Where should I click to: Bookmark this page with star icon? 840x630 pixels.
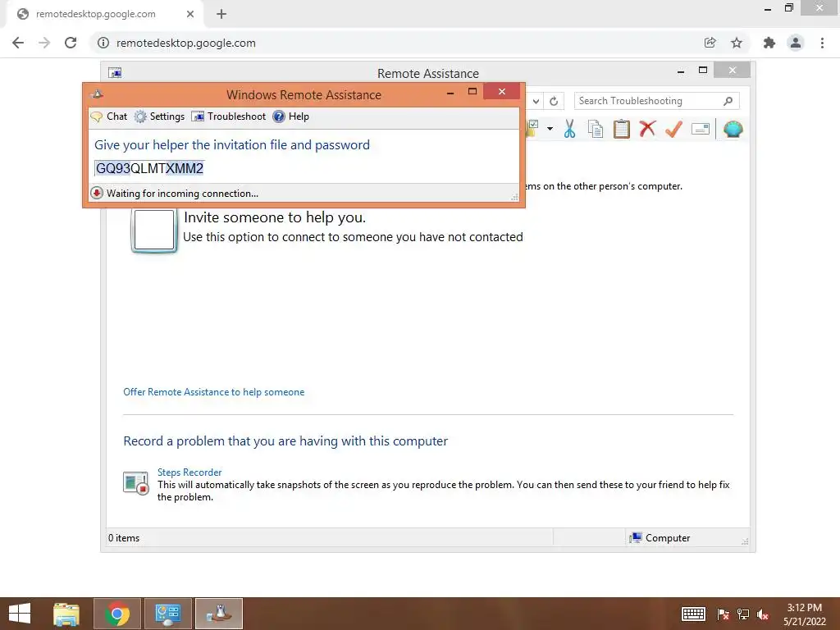click(x=737, y=43)
